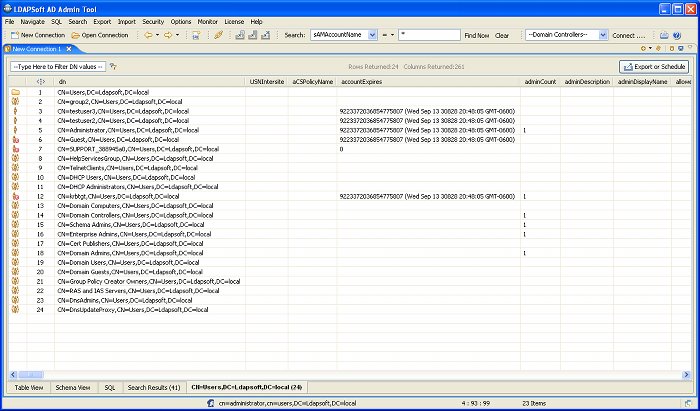This screenshot has height=411, width=700.
Task: Open Connection via the toolbar folder icon
Action: pos(75,35)
